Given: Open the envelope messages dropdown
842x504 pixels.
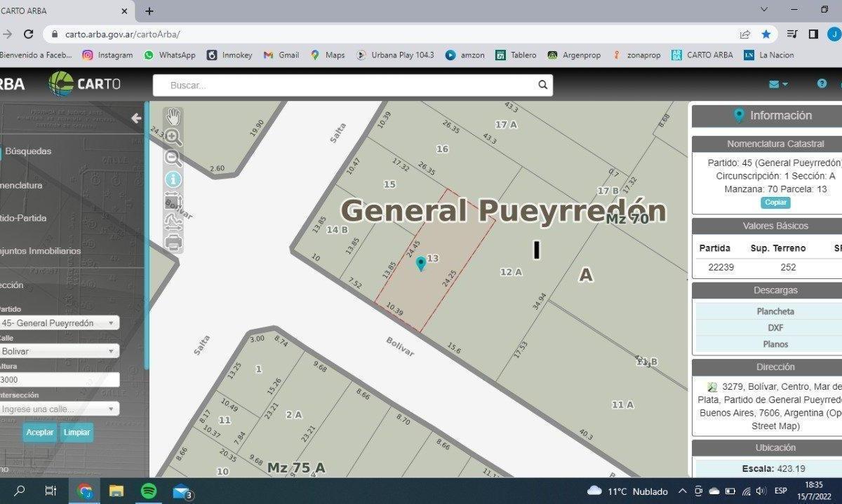Looking at the screenshot, I should point(777,84).
